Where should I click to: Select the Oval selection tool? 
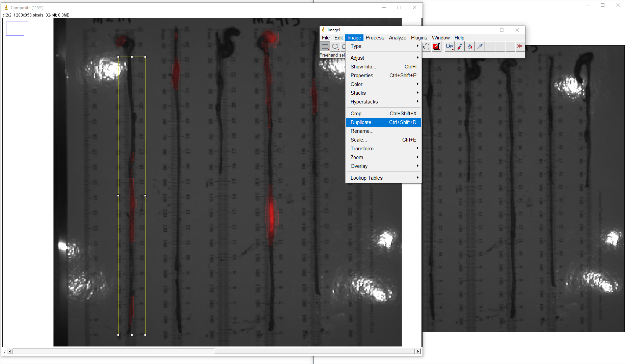pos(335,47)
